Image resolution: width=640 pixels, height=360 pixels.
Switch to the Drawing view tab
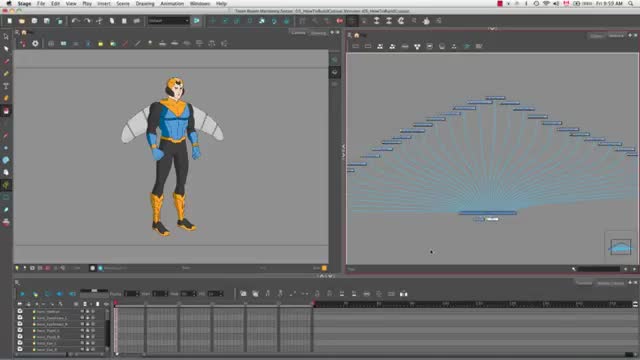pos(318,33)
